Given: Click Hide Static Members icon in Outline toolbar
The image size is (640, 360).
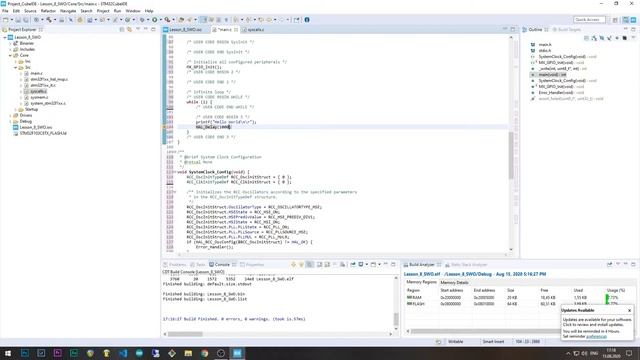Looking at the screenshot, I should [x=609, y=38].
